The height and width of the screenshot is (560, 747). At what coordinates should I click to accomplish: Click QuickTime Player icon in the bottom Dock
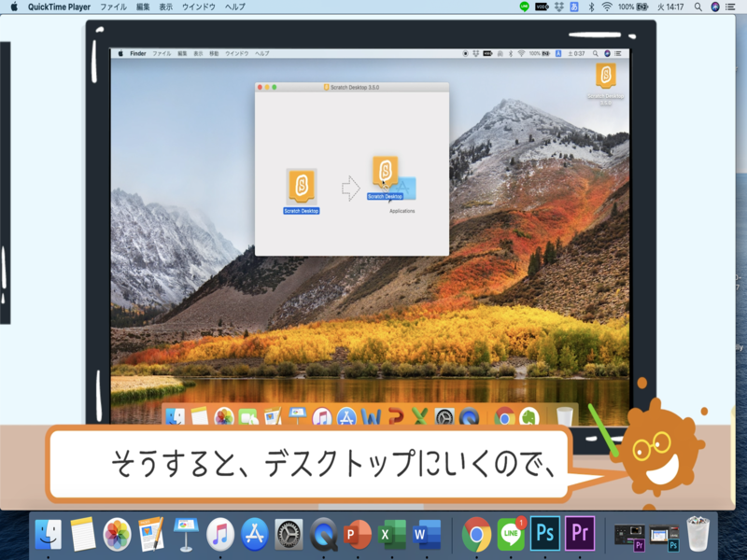[323, 534]
